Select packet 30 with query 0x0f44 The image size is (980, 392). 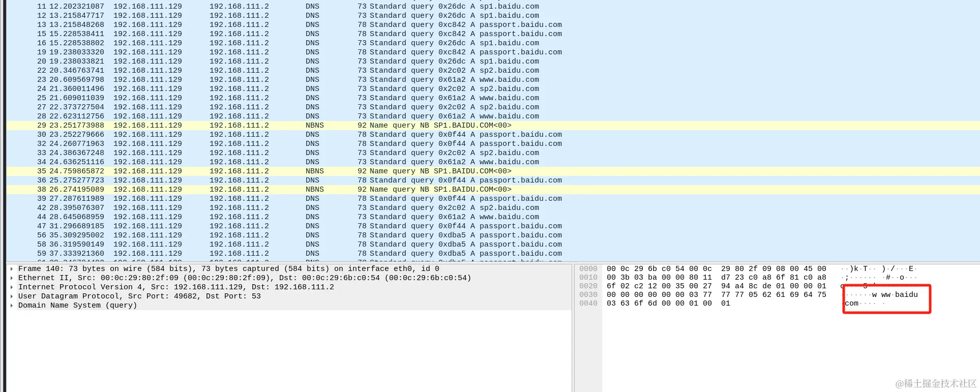[x=493, y=135]
